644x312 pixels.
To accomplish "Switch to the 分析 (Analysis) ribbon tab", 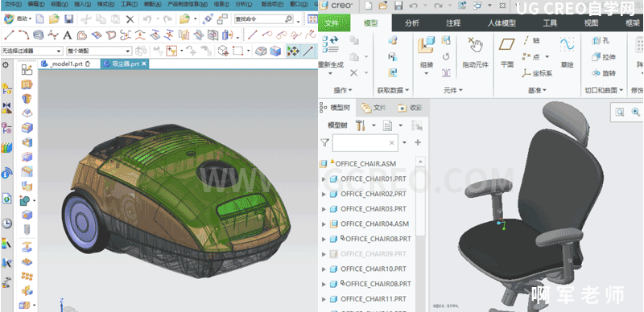I will pyautogui.click(x=412, y=23).
